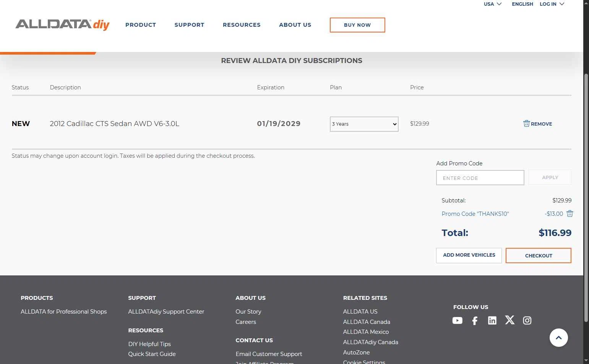
Task: Focus the ENTER CODE promo field
Action: (x=480, y=178)
